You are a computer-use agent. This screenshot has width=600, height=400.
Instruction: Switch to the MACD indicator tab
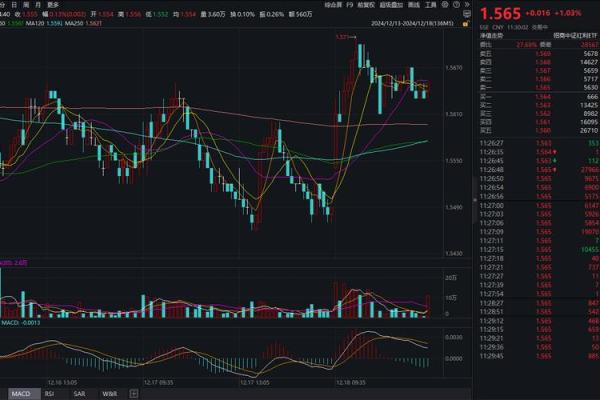click(x=21, y=393)
